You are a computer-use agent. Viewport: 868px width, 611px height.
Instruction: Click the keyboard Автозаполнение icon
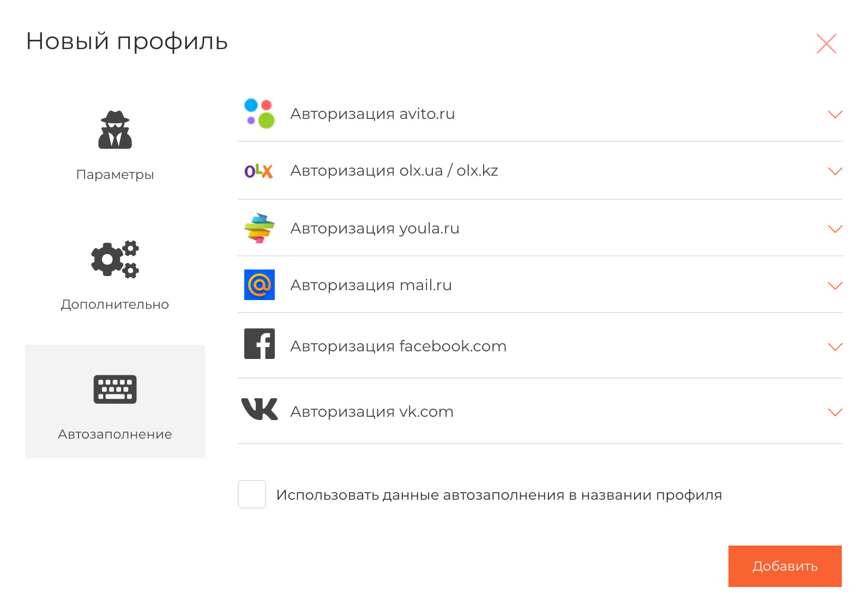(115, 390)
